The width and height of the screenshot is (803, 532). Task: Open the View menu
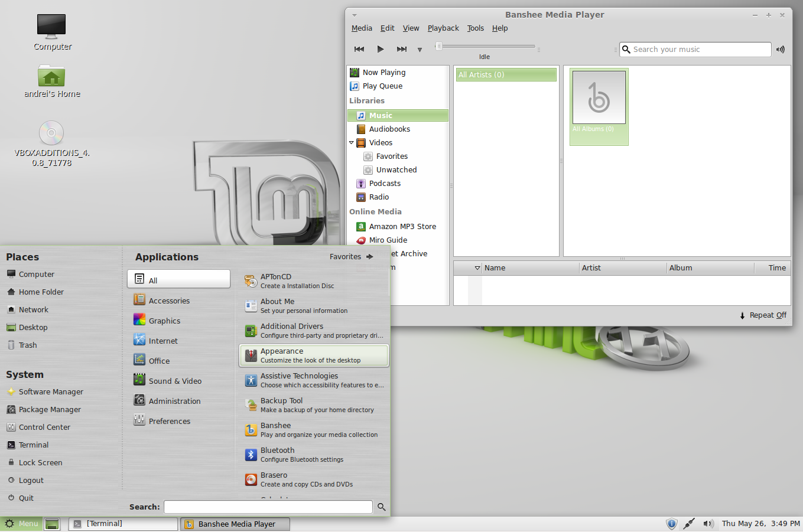pyautogui.click(x=411, y=28)
